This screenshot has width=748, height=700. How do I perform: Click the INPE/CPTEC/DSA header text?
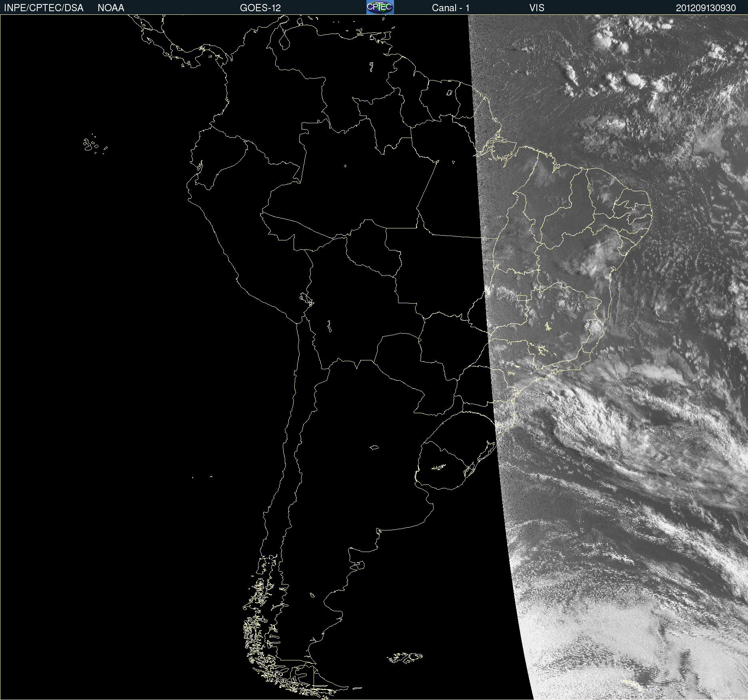pos(44,8)
